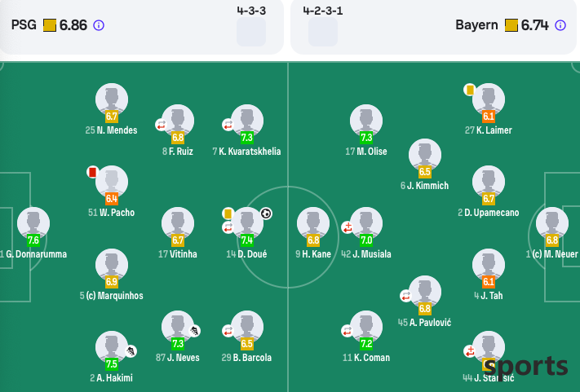Click the red card icon on W. Pacho
This screenshot has width=580, height=392.
click(92, 172)
